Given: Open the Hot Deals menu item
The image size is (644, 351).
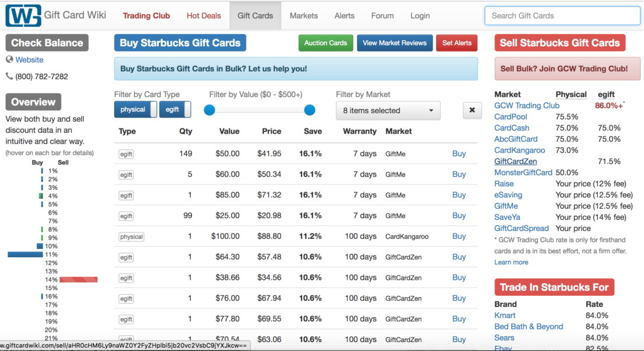Looking at the screenshot, I should tap(204, 16).
